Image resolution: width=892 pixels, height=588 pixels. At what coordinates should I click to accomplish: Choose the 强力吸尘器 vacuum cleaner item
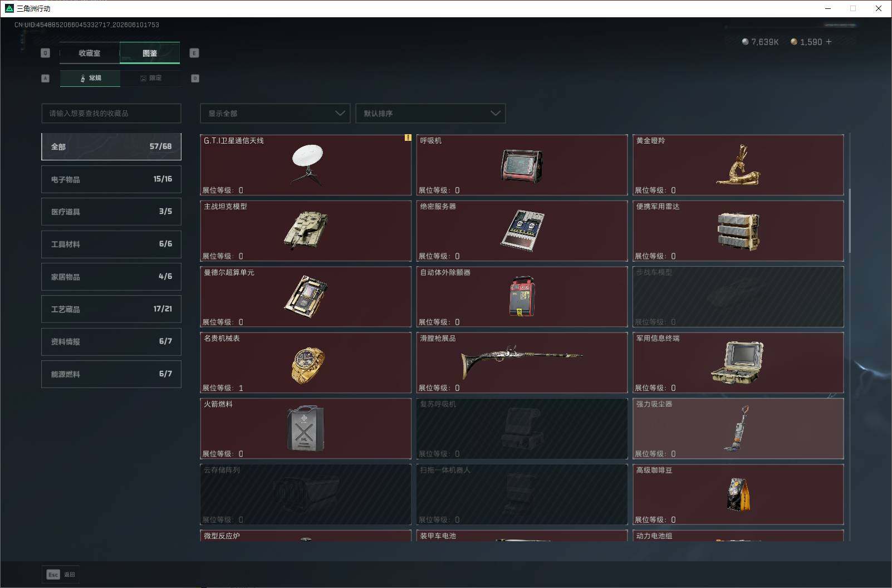click(738, 429)
